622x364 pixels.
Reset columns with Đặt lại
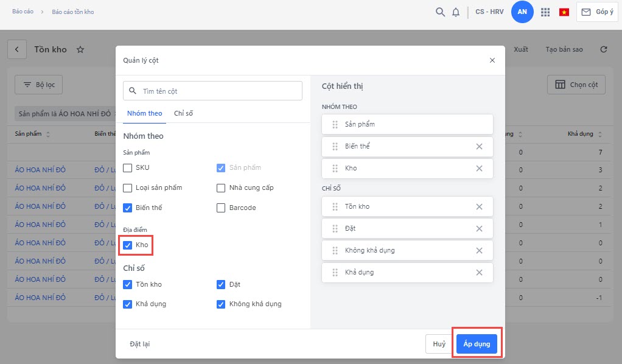(139, 344)
